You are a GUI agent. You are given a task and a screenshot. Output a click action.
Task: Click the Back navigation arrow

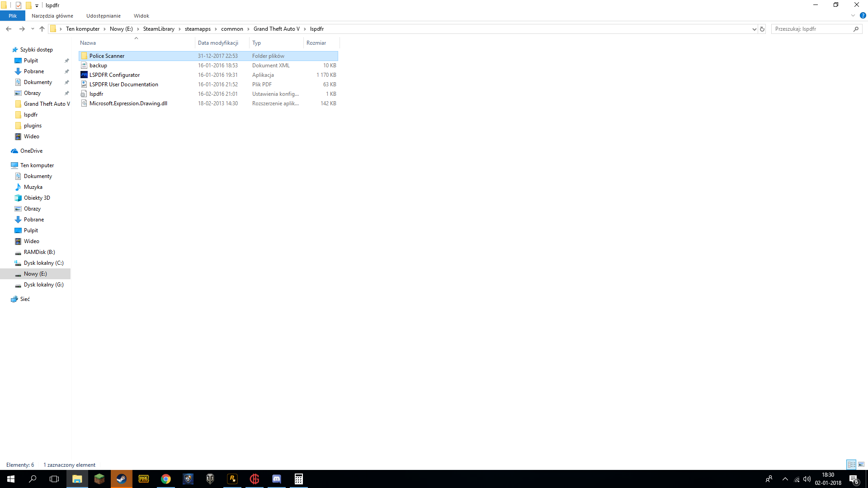click(9, 29)
